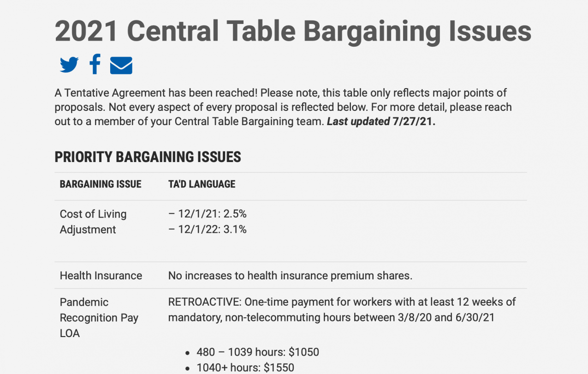This screenshot has height=374, width=588.
Task: Click the "Last updated 7/27/21" text
Action: (381, 122)
